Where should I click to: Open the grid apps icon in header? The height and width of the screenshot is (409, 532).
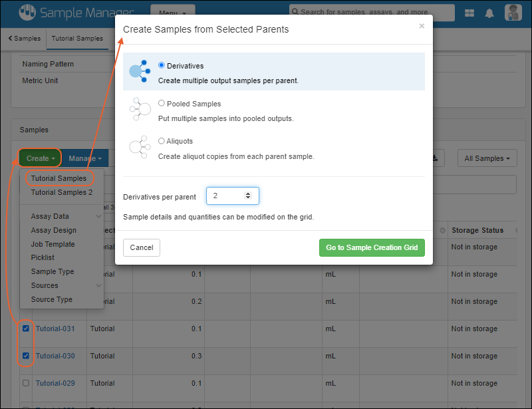point(469,13)
